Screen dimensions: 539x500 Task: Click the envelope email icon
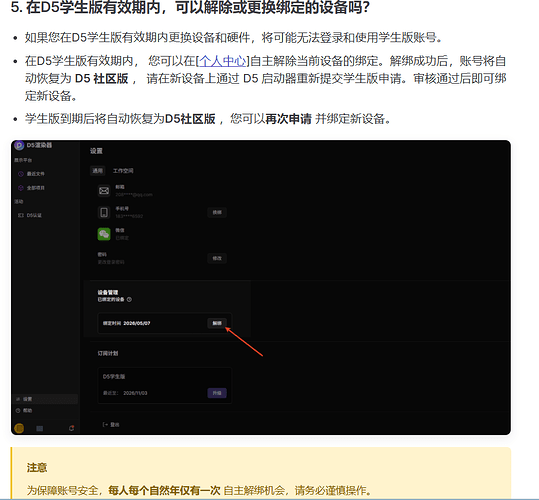pos(104,191)
